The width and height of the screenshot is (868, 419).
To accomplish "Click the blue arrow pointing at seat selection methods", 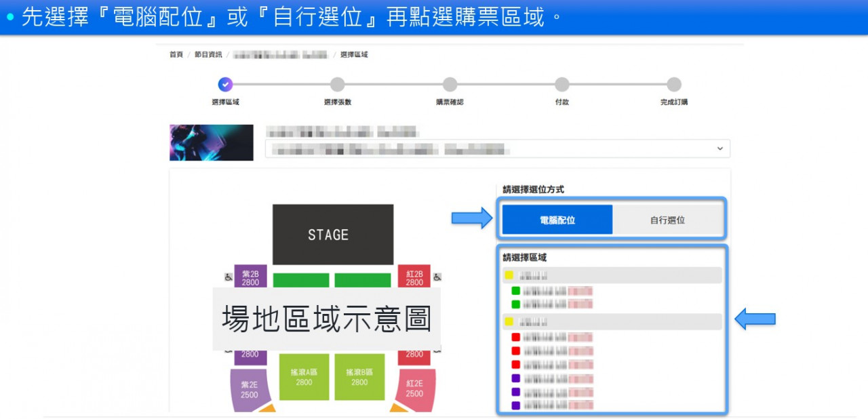I will click(x=471, y=218).
